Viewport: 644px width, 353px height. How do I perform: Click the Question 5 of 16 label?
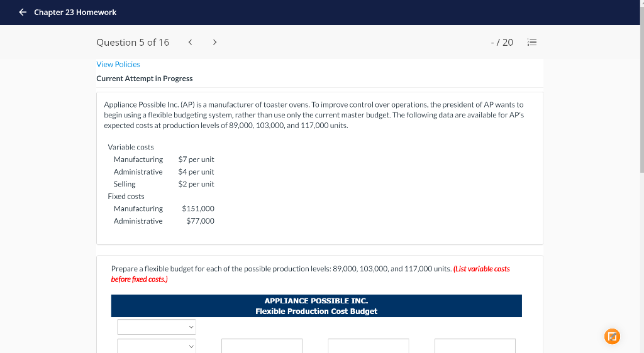(133, 42)
